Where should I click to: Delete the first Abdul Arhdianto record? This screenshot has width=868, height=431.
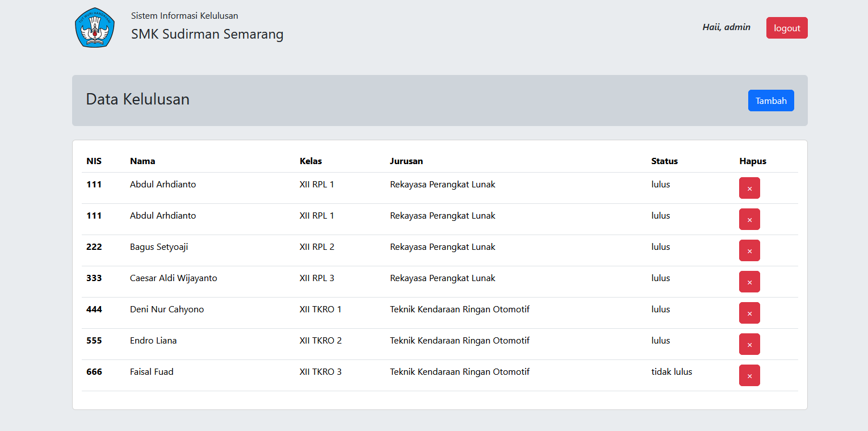click(x=749, y=188)
